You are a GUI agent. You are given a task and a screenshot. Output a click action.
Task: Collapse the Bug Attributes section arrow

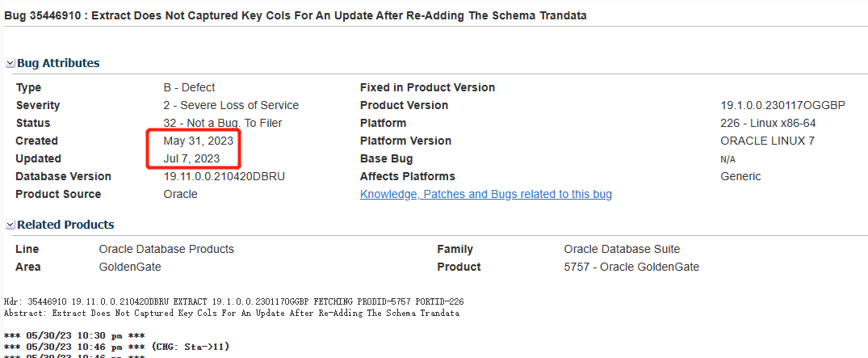(10, 63)
